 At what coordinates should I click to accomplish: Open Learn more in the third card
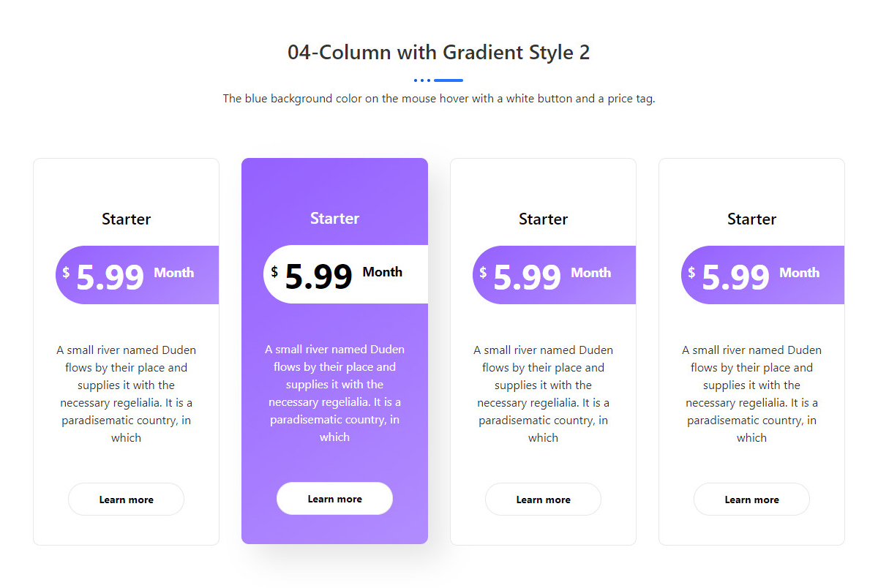[x=543, y=500]
